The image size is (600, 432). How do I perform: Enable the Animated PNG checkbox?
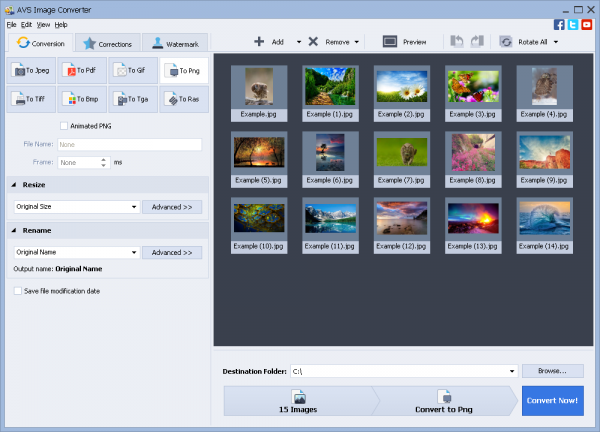tap(65, 126)
